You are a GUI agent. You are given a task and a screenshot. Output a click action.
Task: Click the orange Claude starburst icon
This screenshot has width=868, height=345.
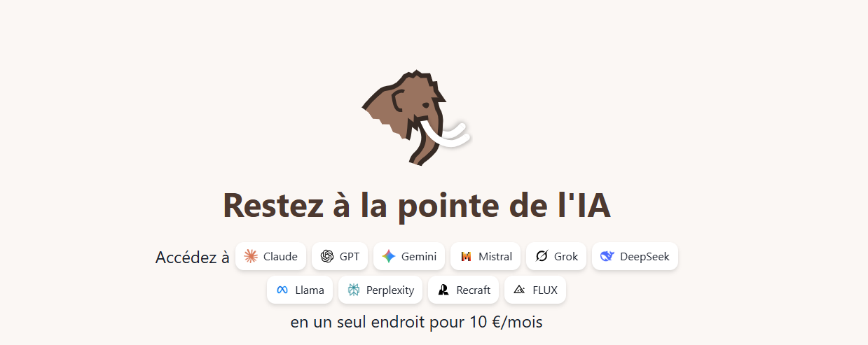click(x=251, y=256)
